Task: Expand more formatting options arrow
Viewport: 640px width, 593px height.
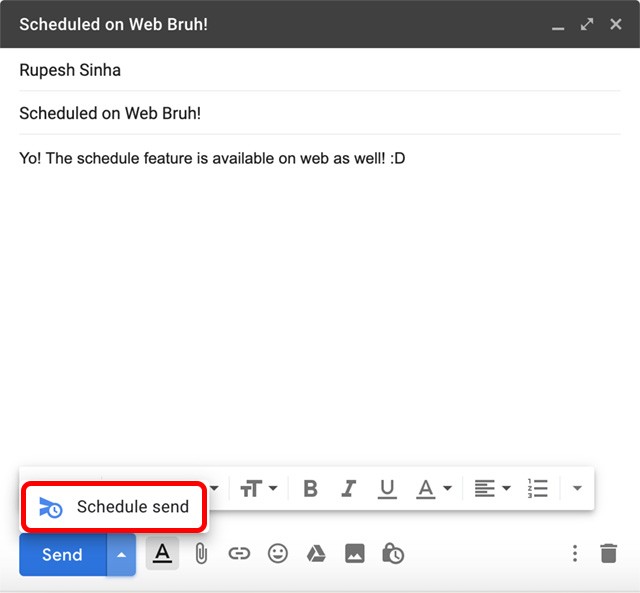Action: pyautogui.click(x=577, y=488)
